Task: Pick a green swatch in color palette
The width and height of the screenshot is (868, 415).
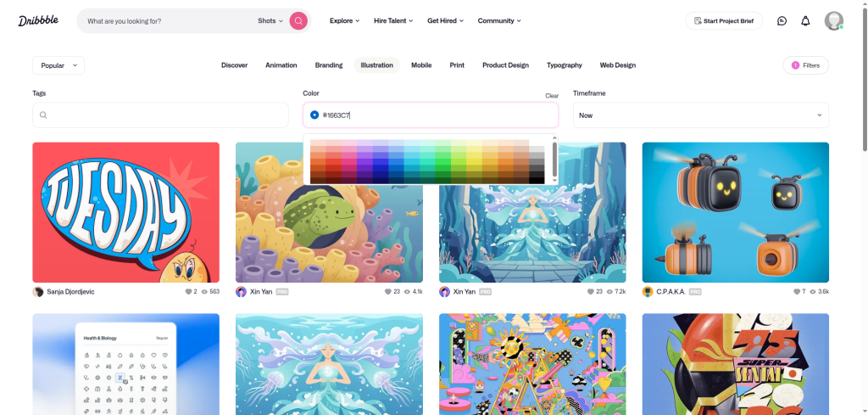Action: tap(442, 161)
